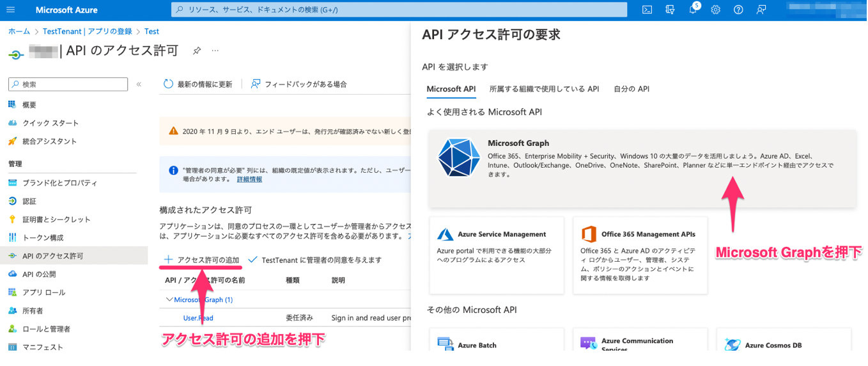Open the API のアクセス許可 sidebar item
The height and width of the screenshot is (366, 868).
[x=74, y=256]
